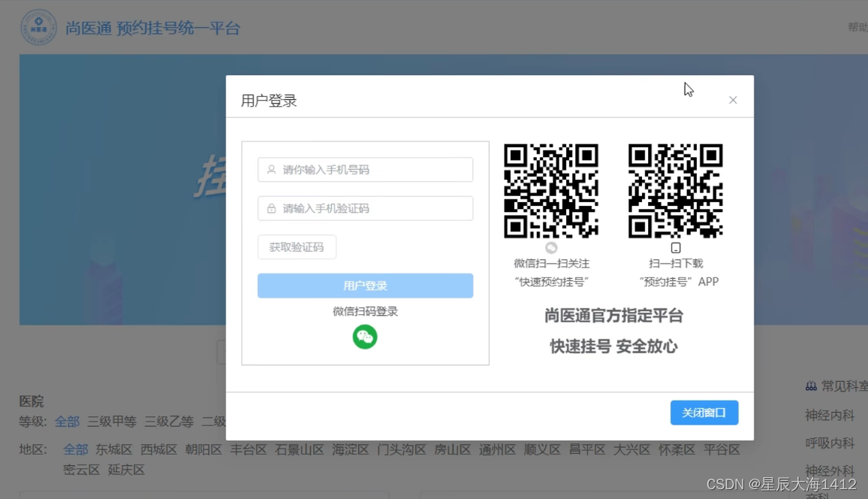Select 海淀区 region
The image size is (868, 499).
351,449
